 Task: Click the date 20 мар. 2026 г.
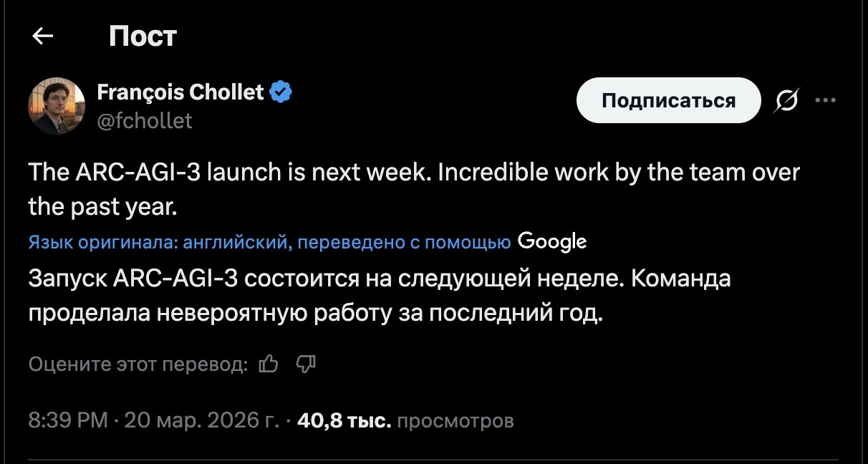[201, 420]
